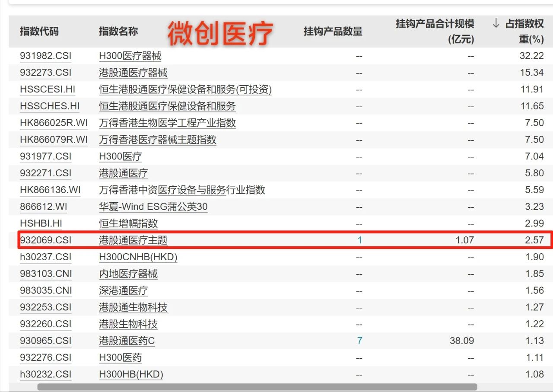Viewport: 553px width, 392px height.
Task: Open 万得香港生物医学工程产业指数 link
Action: click(x=167, y=123)
